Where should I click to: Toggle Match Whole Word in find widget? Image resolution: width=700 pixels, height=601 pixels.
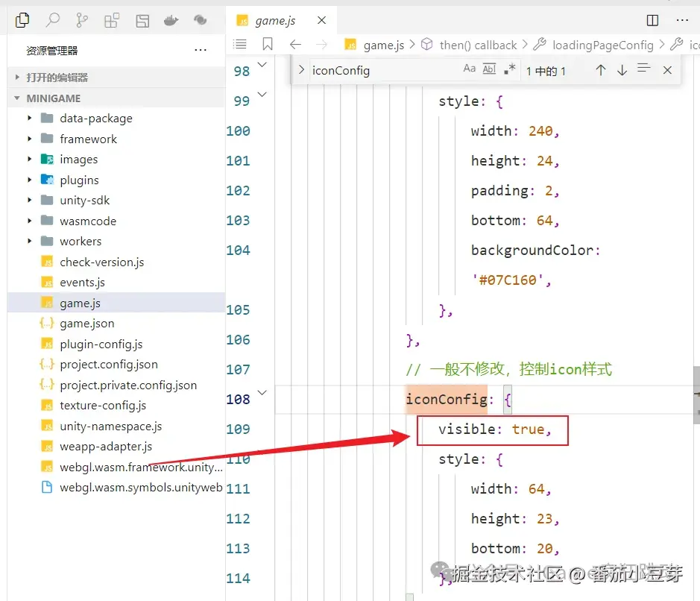point(489,69)
